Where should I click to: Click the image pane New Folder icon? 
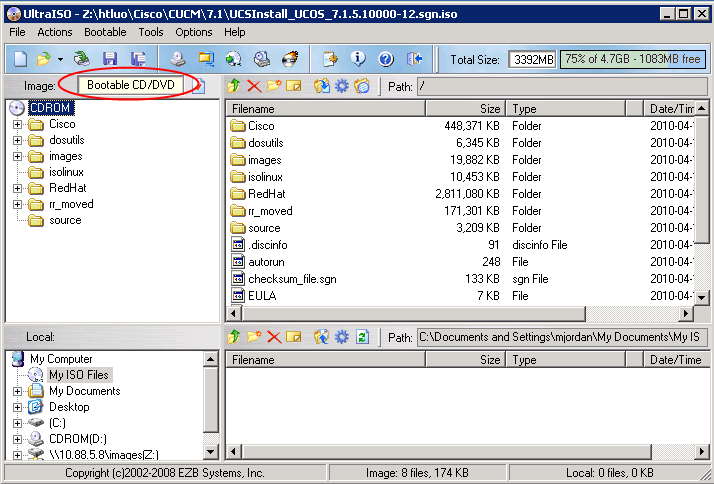[274, 86]
